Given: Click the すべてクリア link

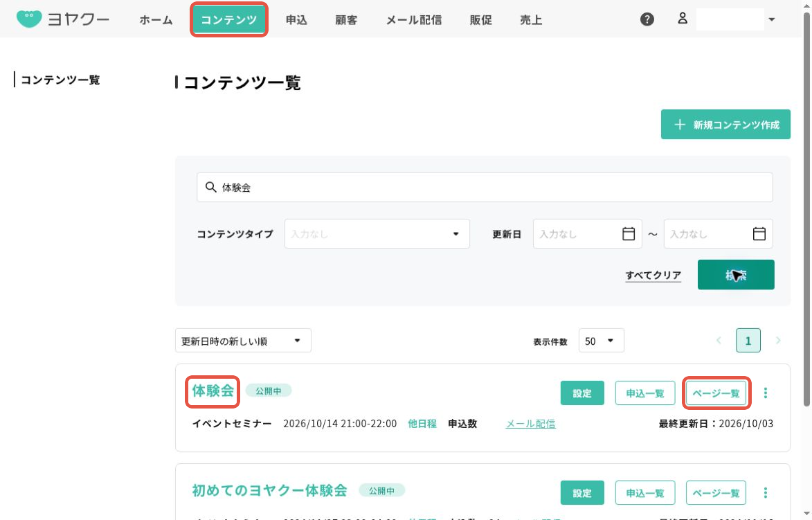Looking at the screenshot, I should (653, 275).
